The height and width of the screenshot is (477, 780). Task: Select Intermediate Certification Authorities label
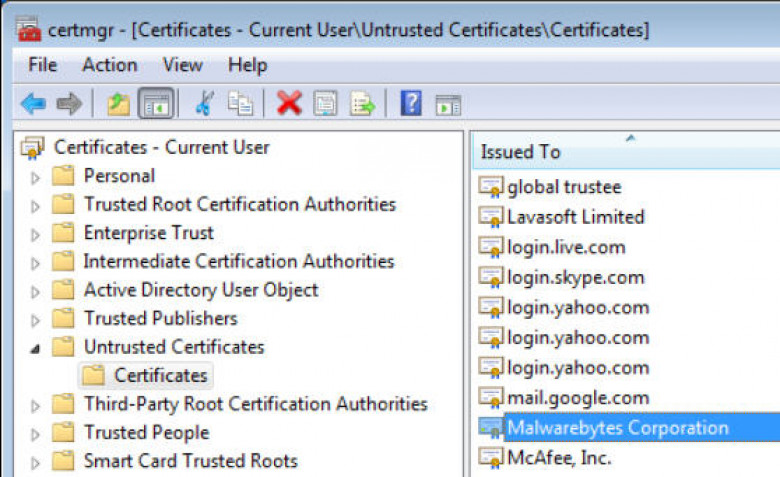(239, 261)
